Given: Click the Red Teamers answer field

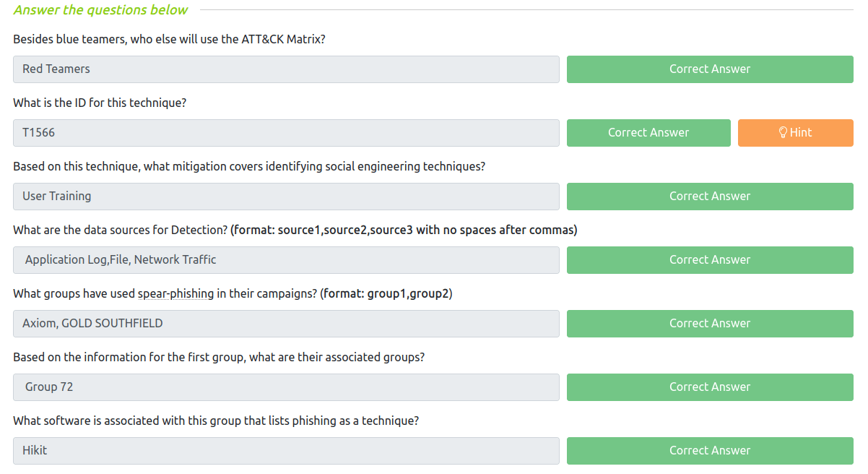Looking at the screenshot, I should (286, 69).
